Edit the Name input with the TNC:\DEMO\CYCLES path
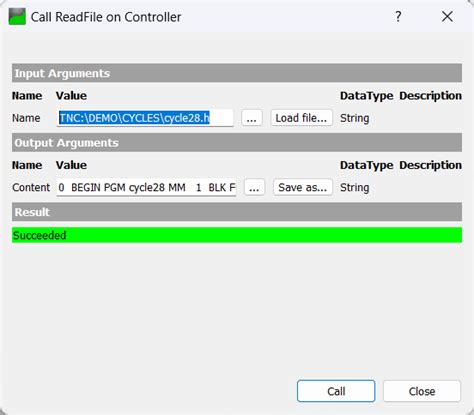The image size is (474, 415). coord(145,118)
